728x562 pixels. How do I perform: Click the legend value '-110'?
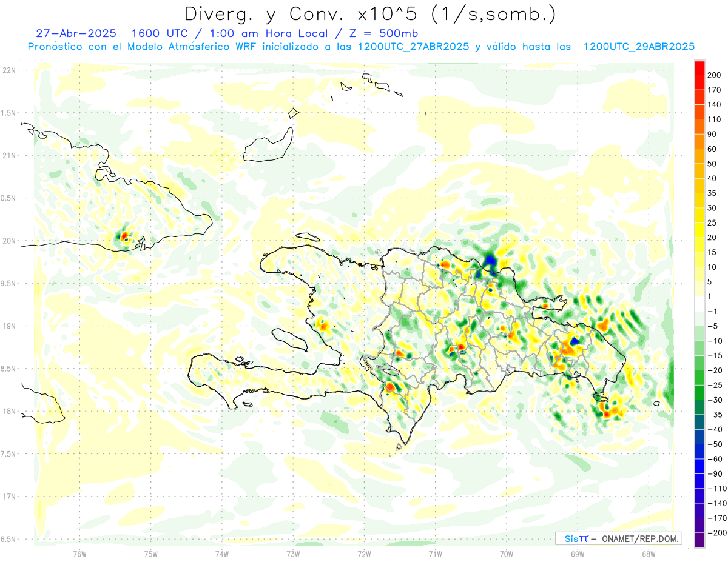[717, 489]
